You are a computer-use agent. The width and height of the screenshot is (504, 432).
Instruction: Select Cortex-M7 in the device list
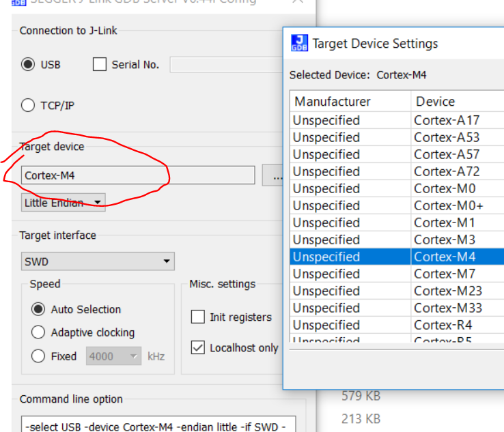(x=445, y=274)
